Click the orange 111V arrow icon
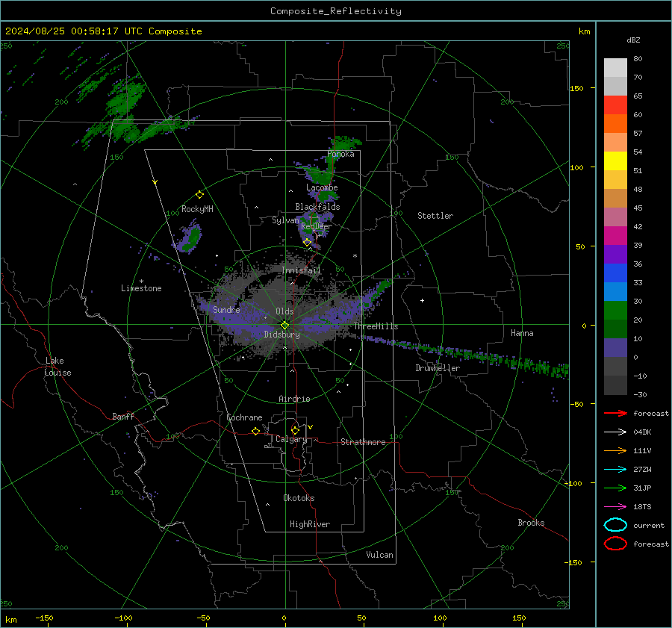 pos(615,450)
